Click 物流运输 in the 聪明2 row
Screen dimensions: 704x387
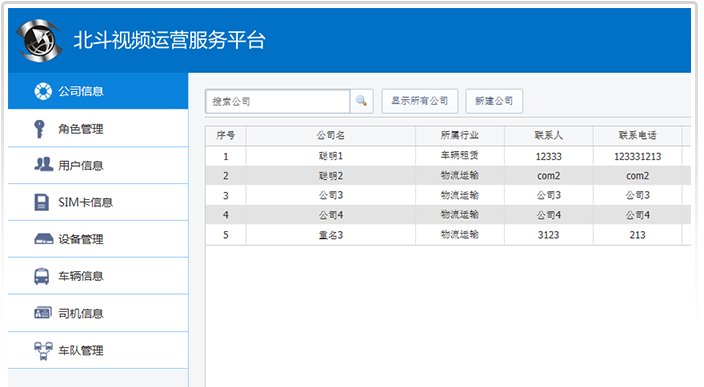point(460,176)
